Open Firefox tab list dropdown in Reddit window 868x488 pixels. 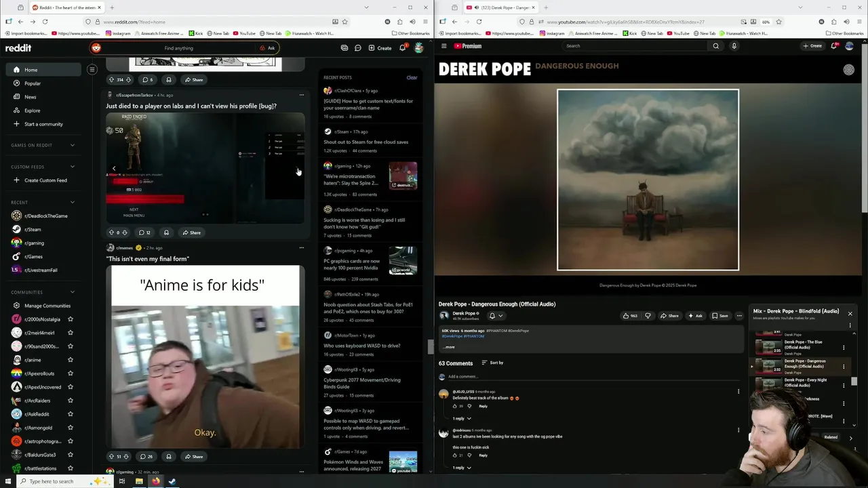click(x=366, y=7)
